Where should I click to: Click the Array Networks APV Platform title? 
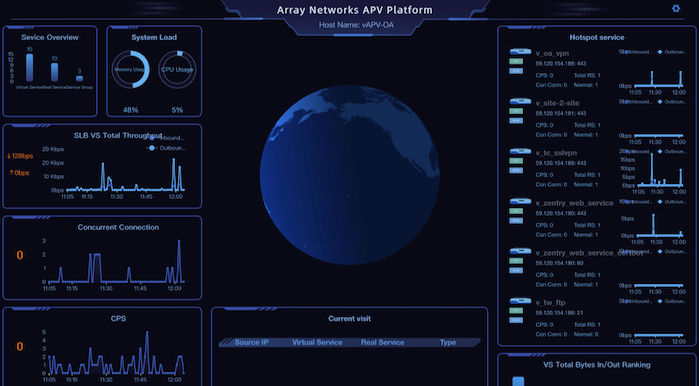point(354,10)
